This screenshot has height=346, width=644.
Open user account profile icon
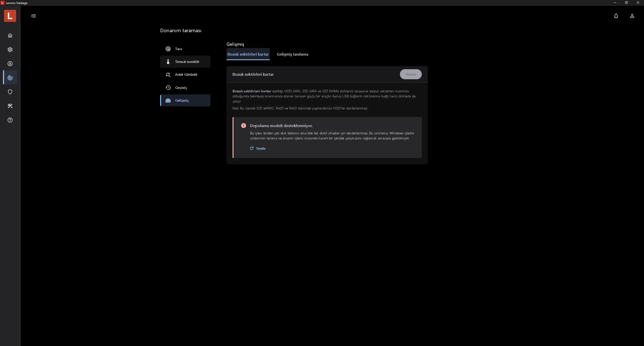tap(632, 16)
